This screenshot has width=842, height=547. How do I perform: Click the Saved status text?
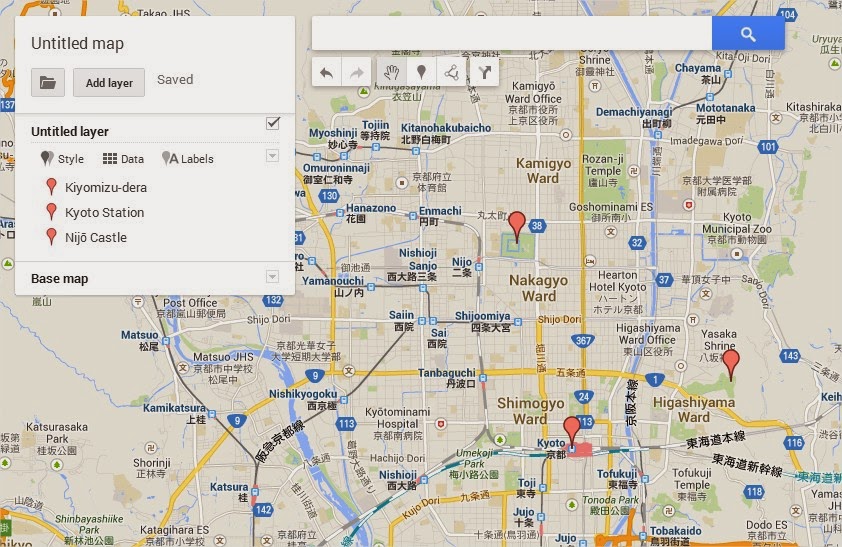[175, 79]
